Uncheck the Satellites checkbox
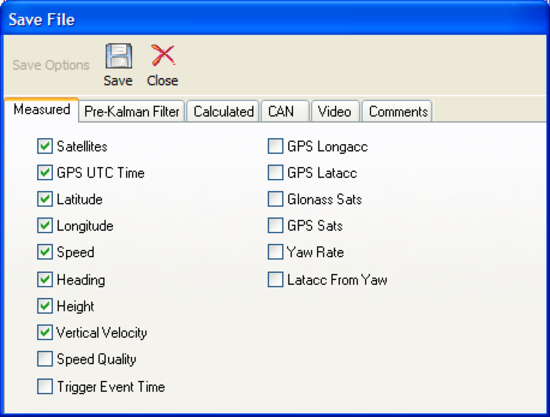The height and width of the screenshot is (417, 550). pos(45,146)
